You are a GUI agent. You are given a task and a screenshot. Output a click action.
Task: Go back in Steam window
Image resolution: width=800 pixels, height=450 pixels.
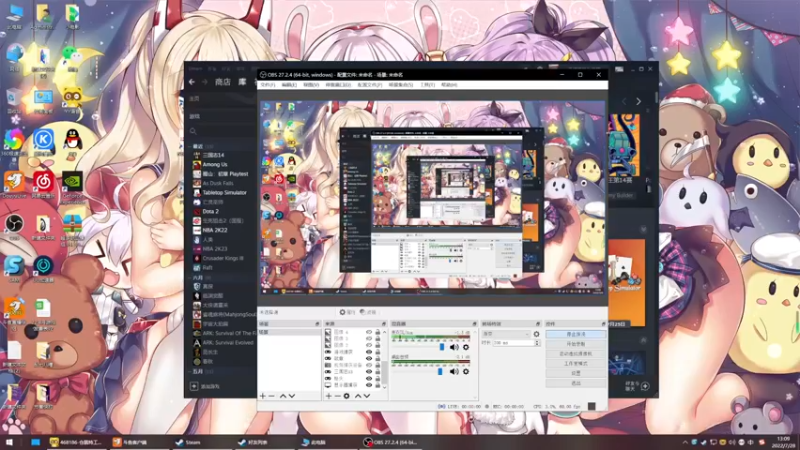(x=192, y=82)
